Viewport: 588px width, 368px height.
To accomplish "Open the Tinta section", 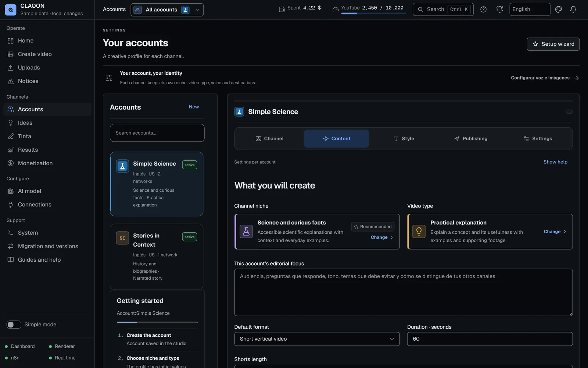I will (x=47, y=136).
